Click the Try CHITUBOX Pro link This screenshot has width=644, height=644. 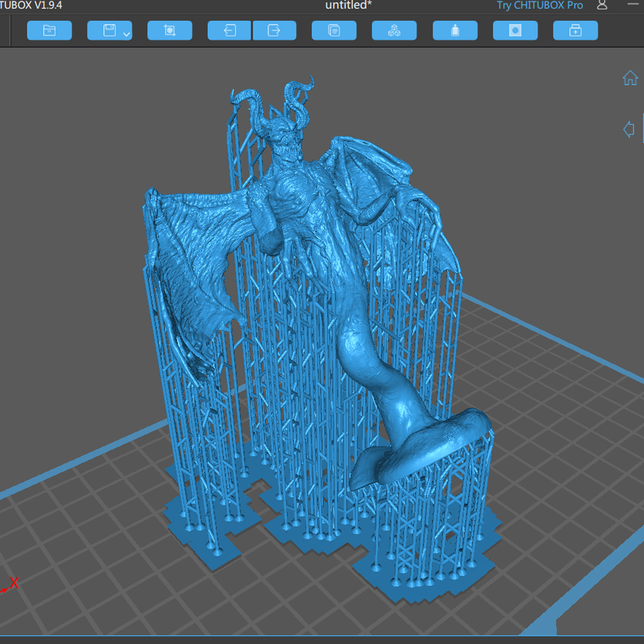[x=539, y=6]
